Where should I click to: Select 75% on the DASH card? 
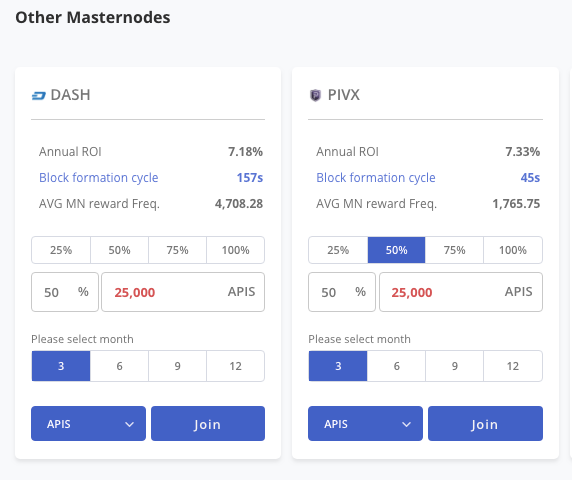(x=177, y=250)
